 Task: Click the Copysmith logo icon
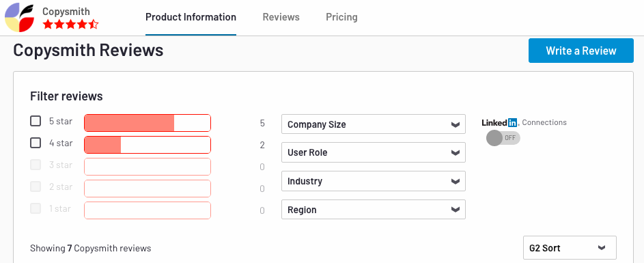pyautogui.click(x=19, y=17)
